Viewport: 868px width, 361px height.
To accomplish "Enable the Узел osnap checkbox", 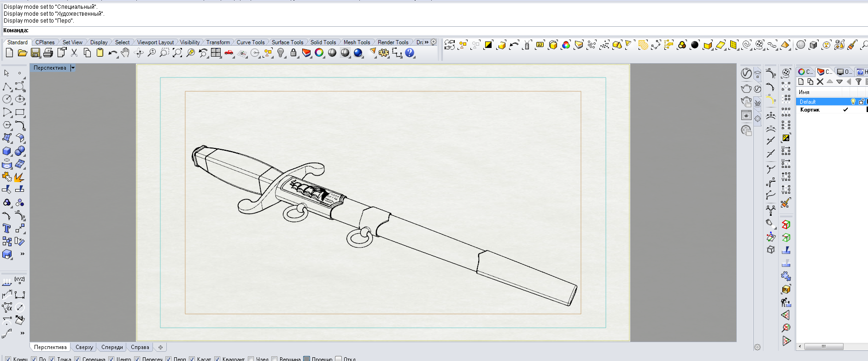I will click(251, 359).
